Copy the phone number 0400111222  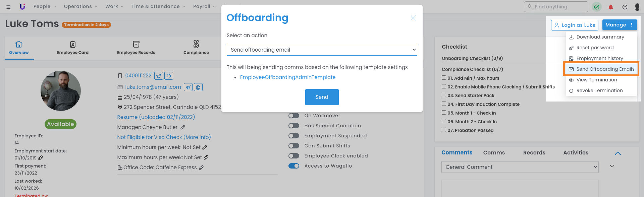coord(169,76)
